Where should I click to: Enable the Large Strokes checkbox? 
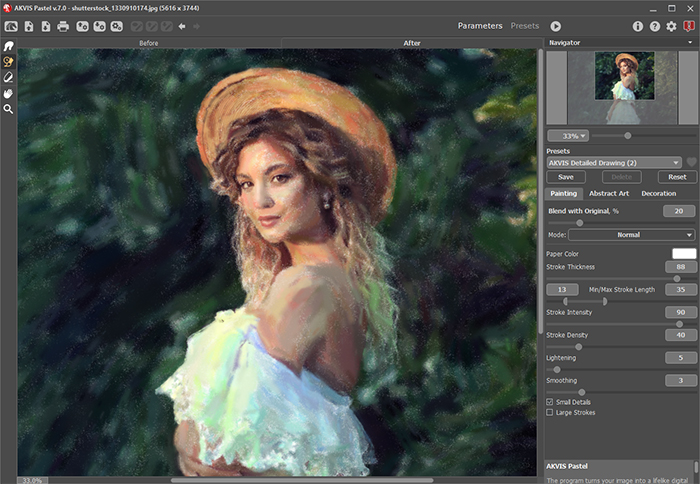tap(550, 412)
